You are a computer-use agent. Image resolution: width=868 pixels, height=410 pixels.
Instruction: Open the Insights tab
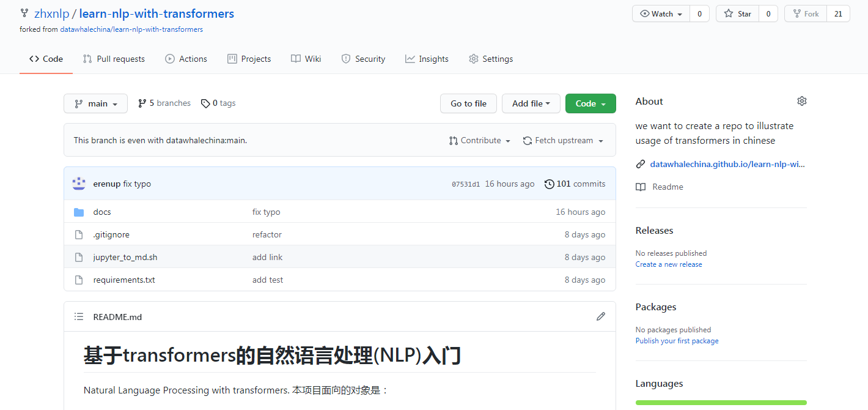pyautogui.click(x=427, y=59)
